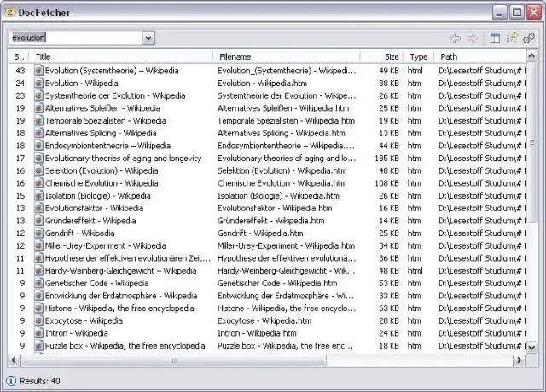The width and height of the screenshot is (546, 392).
Task: Click score 43 in first row
Action: click(20, 71)
